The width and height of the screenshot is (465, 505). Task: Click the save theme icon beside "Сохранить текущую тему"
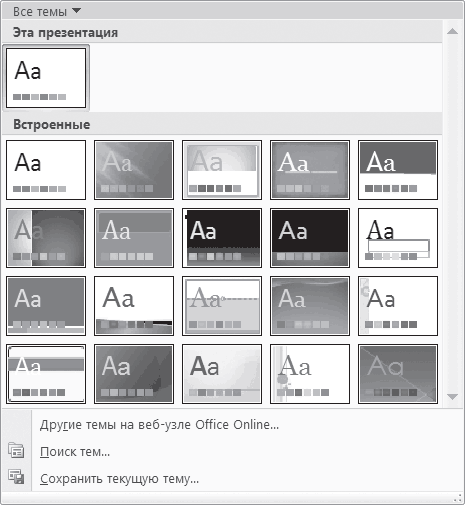16,477
